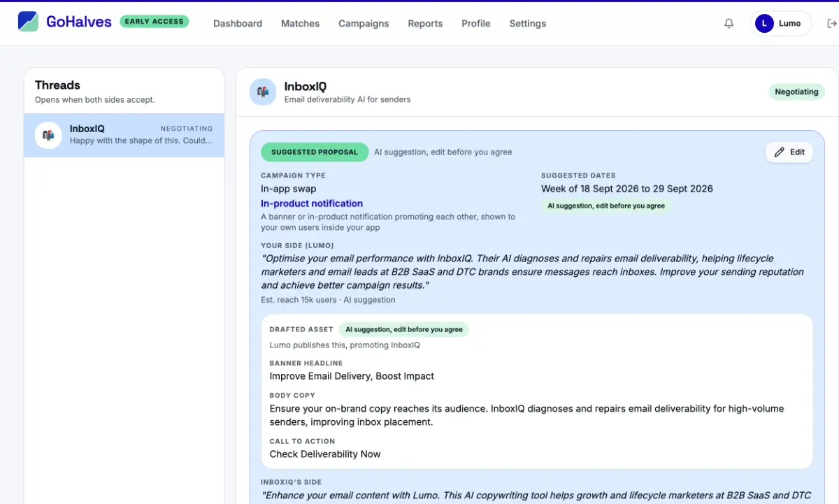Click the 'Week of 18 Sept 2026 to 29 Sept 2026' dates
The height and width of the screenshot is (504, 839).
point(627,189)
